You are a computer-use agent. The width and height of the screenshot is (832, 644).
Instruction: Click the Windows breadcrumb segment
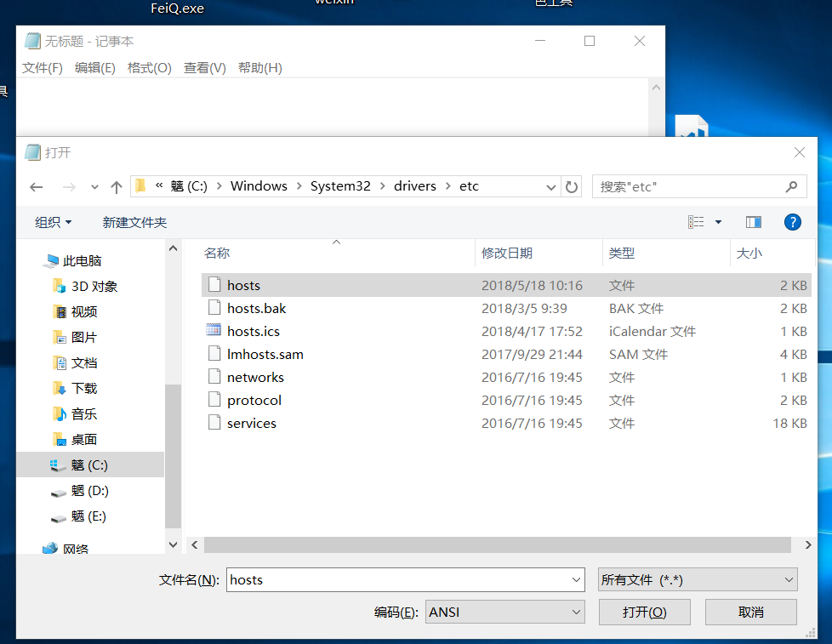coord(259,186)
